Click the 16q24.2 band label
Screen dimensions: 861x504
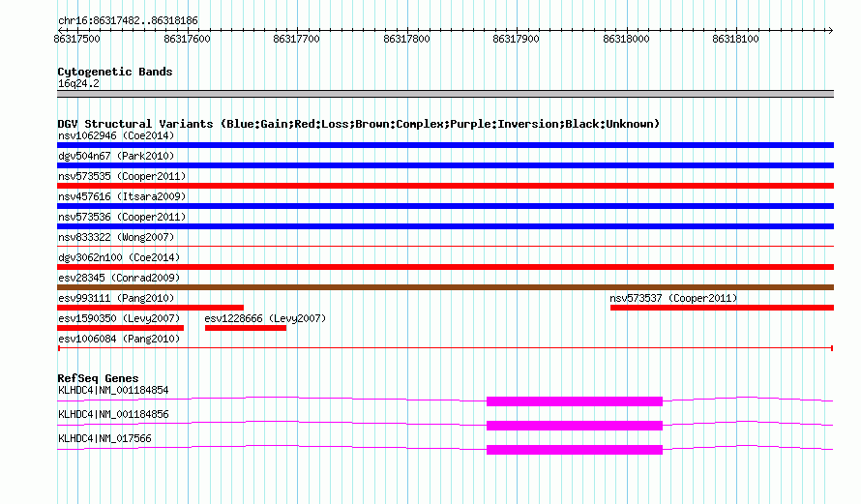78,83
